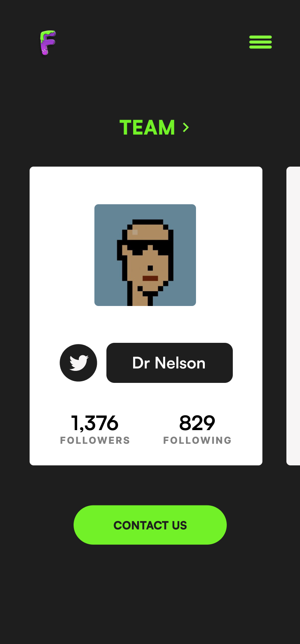
Task: Click the FOLLOWING label
Action: pos(198,441)
